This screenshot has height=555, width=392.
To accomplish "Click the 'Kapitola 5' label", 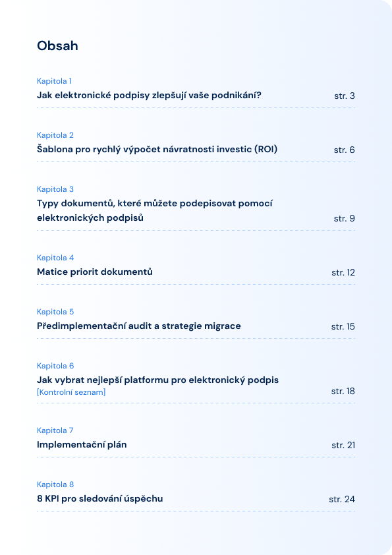I will pos(55,312).
